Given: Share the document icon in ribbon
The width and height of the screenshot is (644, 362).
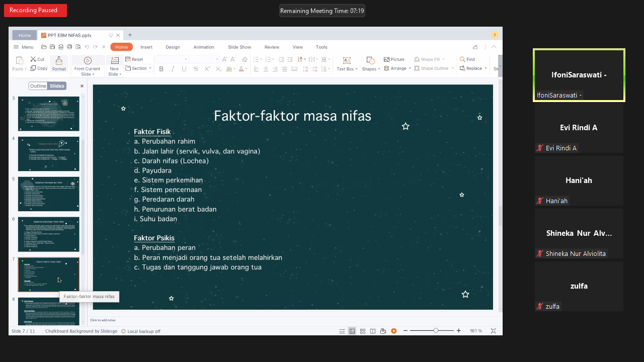Looking at the screenshot, I should point(475,47).
